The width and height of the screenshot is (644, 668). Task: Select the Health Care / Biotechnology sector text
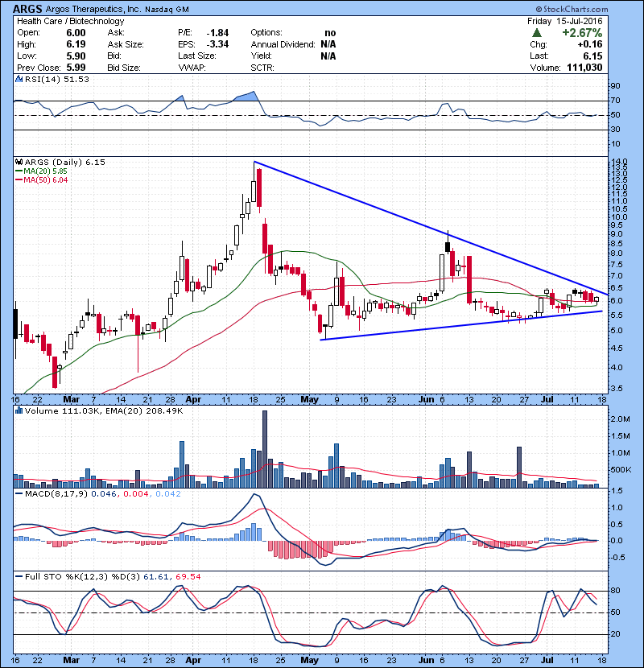tap(71, 21)
